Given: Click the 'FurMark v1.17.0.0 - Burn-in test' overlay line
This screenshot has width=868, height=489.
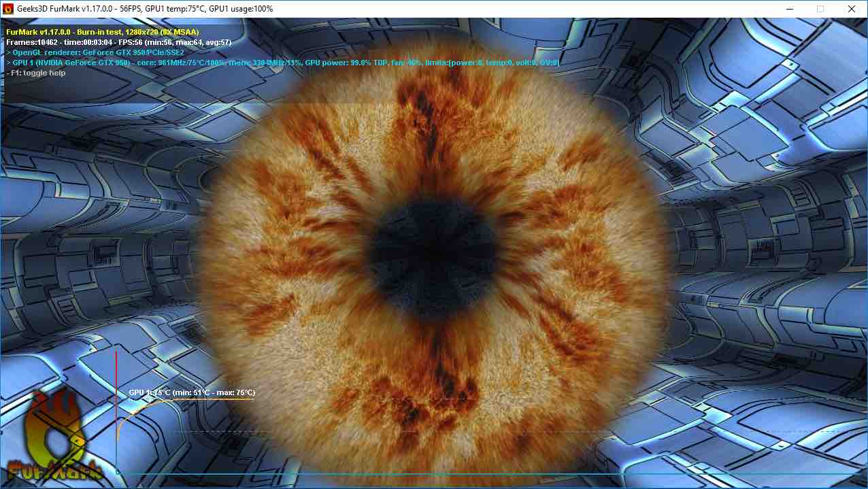Looking at the screenshot, I should click(x=103, y=31).
